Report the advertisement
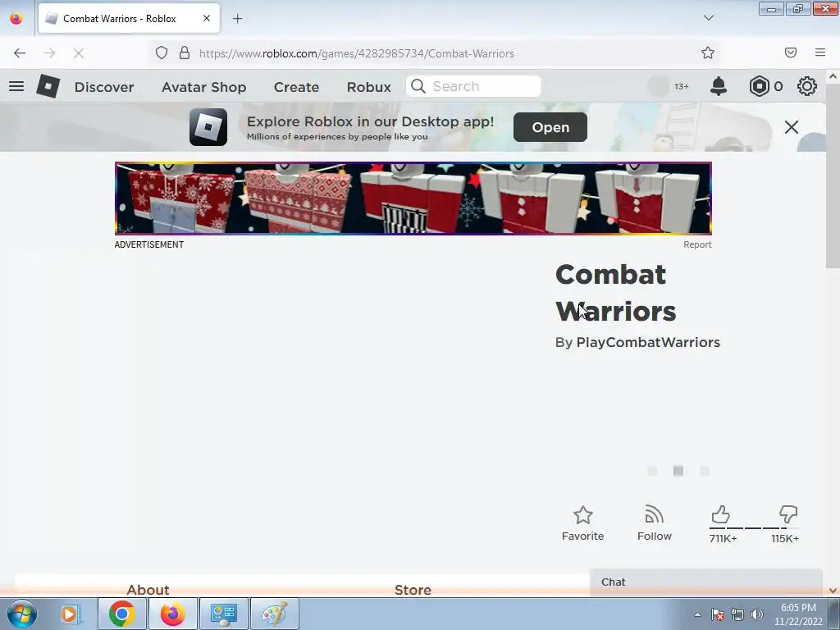The height and width of the screenshot is (630, 840). coord(697,244)
